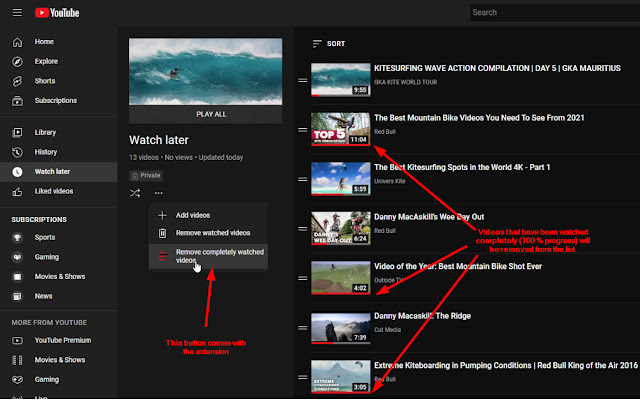Click the PLAY ALL button

coord(205,114)
